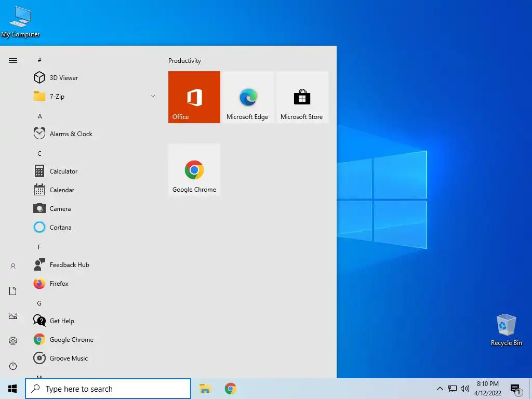Open Documents from Start sidebar
The width and height of the screenshot is (532, 399).
click(13, 291)
